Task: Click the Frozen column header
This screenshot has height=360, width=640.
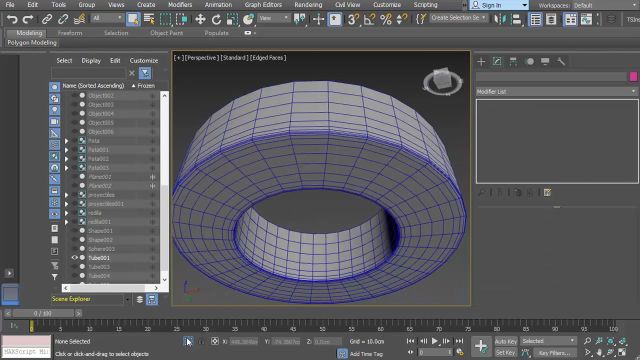Action: 146,86
